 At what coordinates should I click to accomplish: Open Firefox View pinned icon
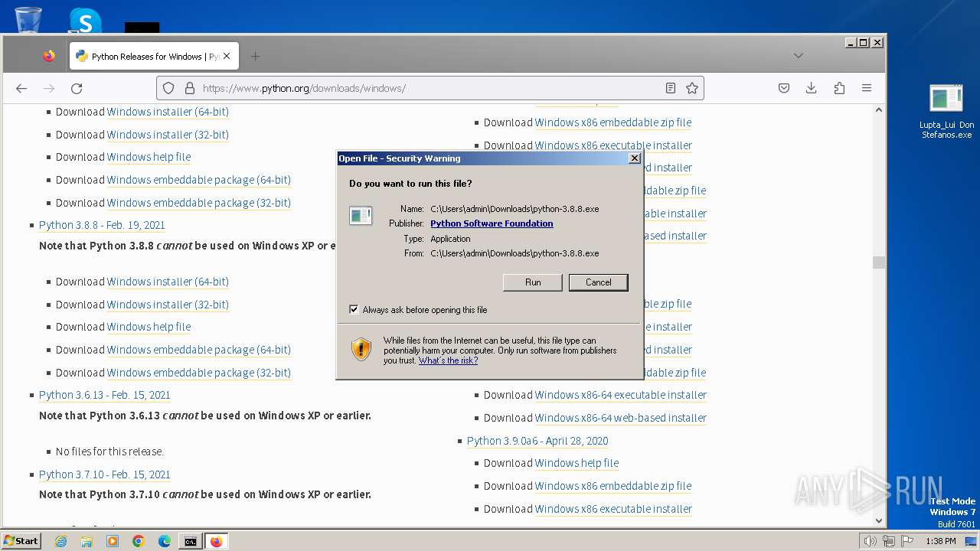49,56
